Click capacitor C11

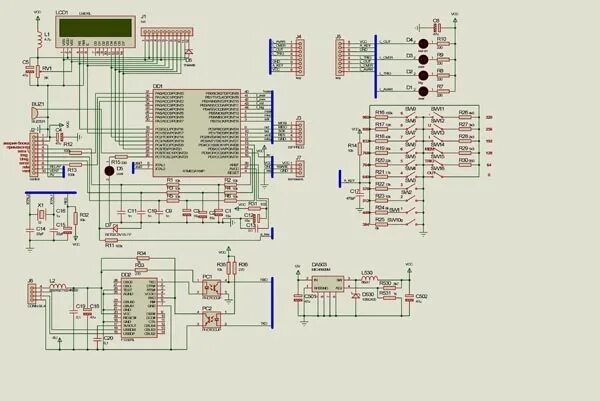tap(121, 212)
